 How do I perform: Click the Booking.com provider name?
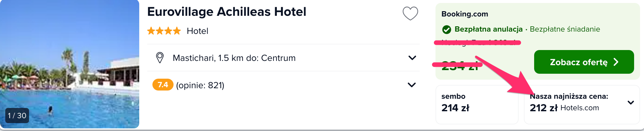(x=465, y=14)
